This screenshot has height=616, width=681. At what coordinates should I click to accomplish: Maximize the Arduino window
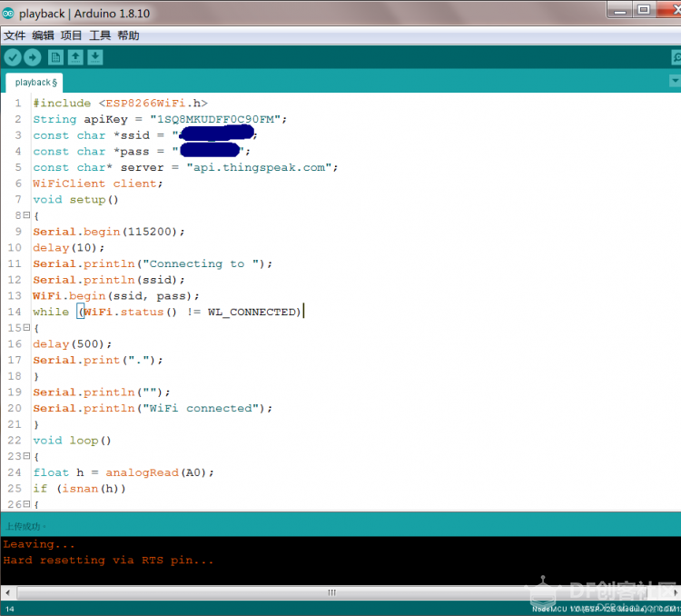pyautogui.click(x=644, y=10)
